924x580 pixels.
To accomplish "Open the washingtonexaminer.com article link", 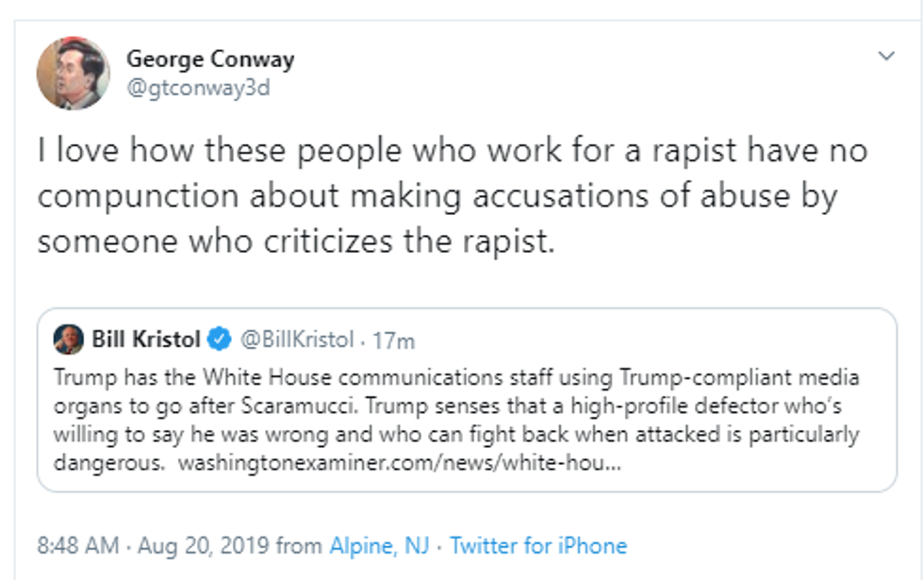I will [x=400, y=463].
